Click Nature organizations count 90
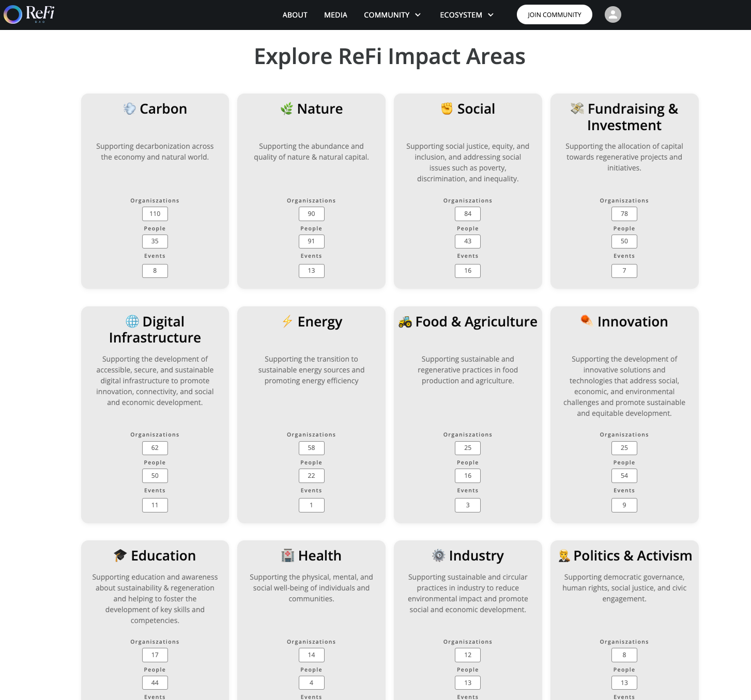Viewport: 751px width, 700px height. pyautogui.click(x=312, y=214)
